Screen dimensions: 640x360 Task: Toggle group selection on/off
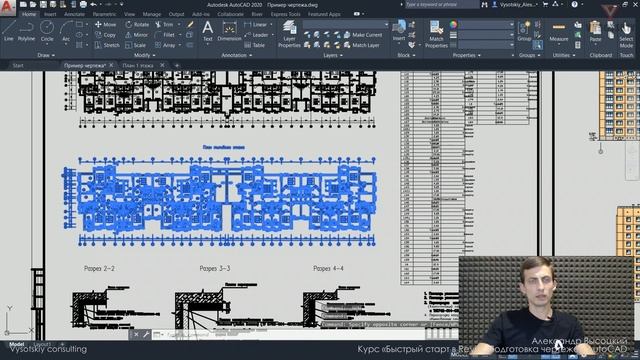(538, 45)
